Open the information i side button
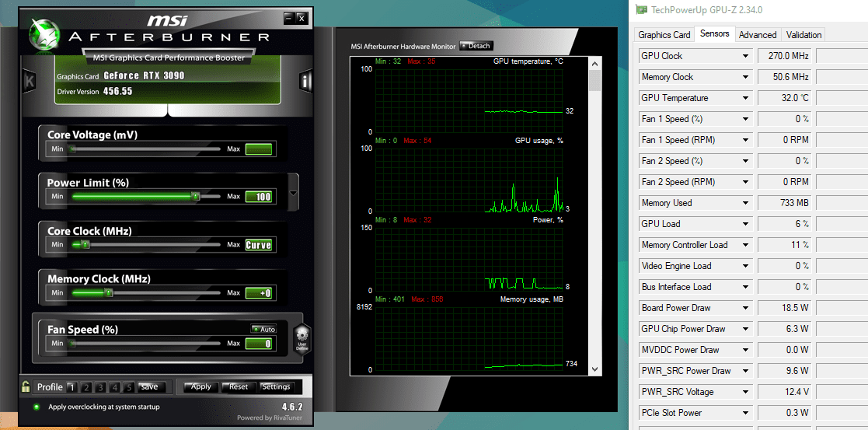The width and height of the screenshot is (868, 430). [305, 82]
